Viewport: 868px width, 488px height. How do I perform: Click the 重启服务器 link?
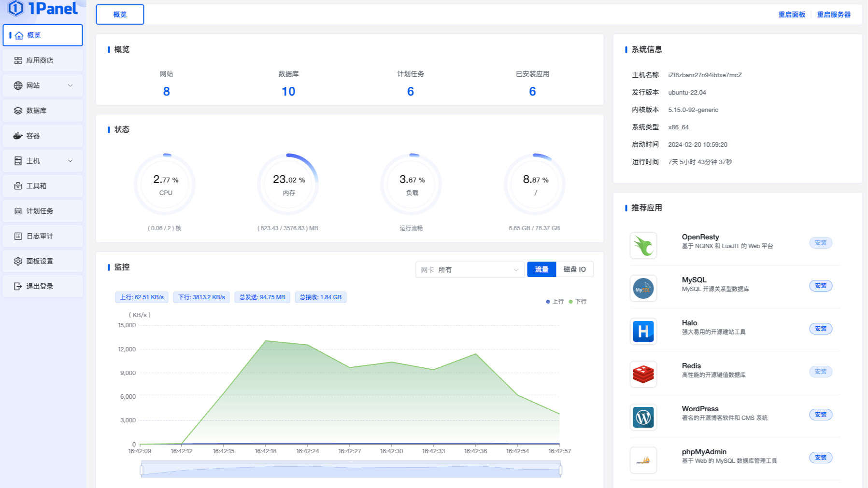(x=834, y=14)
